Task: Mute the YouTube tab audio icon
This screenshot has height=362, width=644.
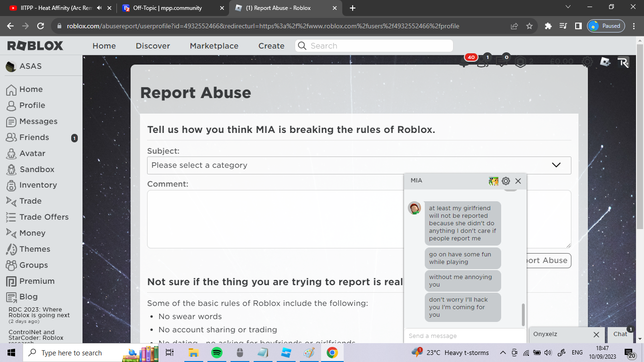Action: 99,8
